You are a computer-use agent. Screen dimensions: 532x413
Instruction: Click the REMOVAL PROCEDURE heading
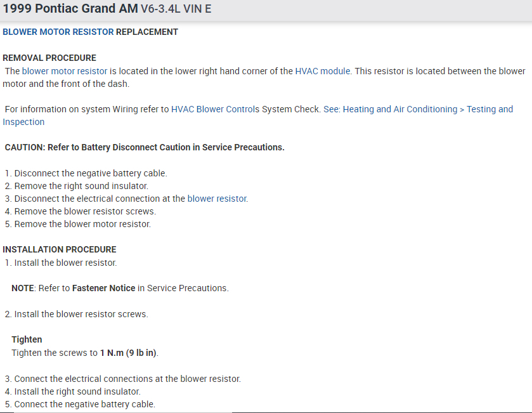[49, 58]
